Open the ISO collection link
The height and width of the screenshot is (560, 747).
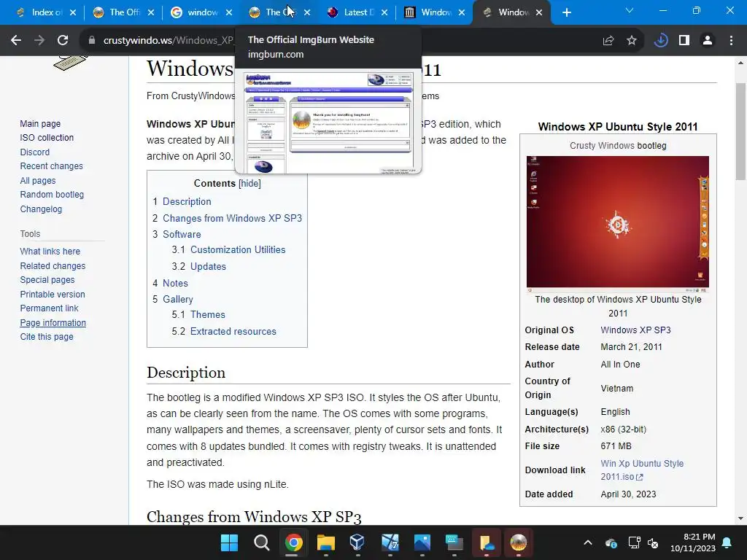pos(47,138)
